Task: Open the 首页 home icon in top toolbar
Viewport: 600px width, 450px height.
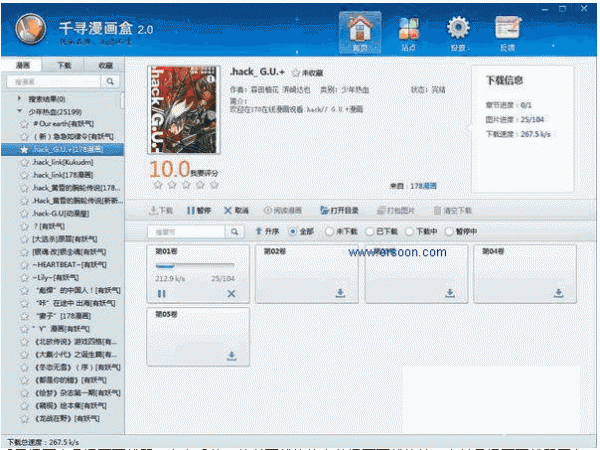Action: (360, 31)
